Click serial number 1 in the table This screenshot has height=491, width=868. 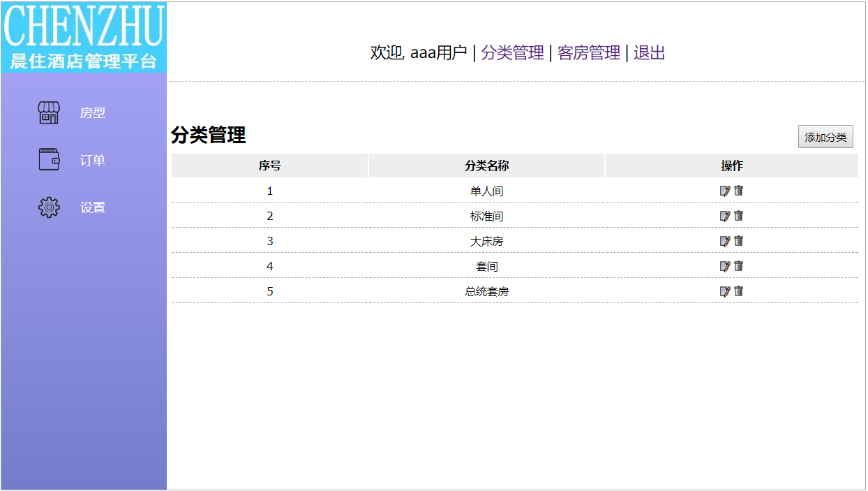tap(270, 191)
